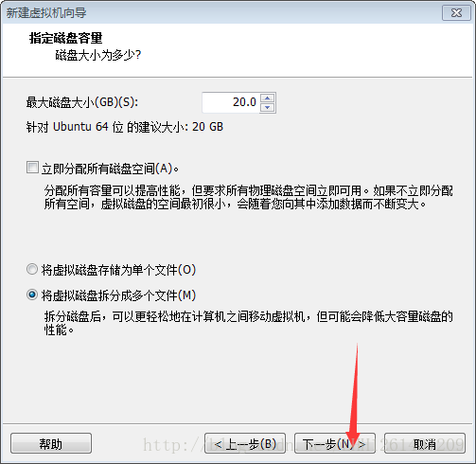
Task: Select the 拆分成多个文件(M) radio circle
Action: (x=32, y=294)
